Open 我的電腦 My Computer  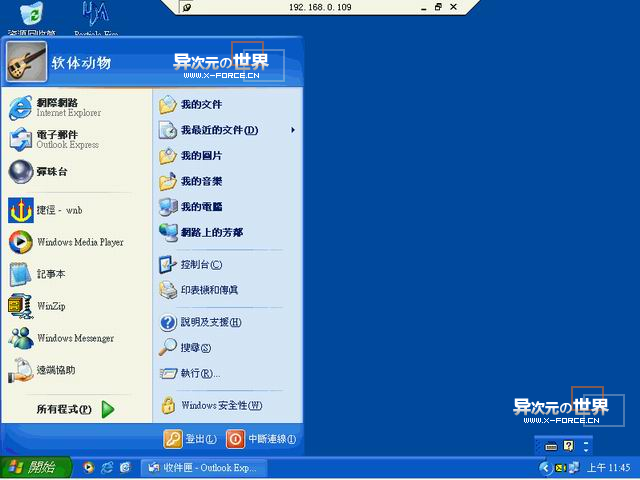point(227,207)
